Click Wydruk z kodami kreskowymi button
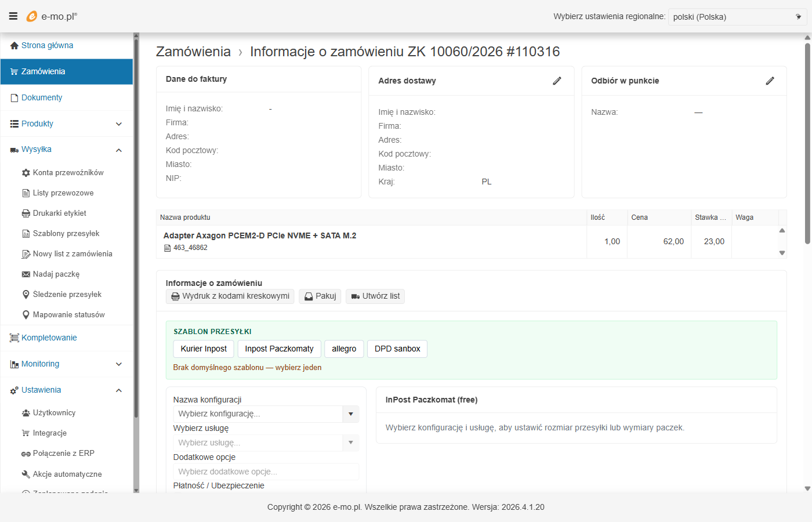812x522 pixels. click(x=230, y=296)
